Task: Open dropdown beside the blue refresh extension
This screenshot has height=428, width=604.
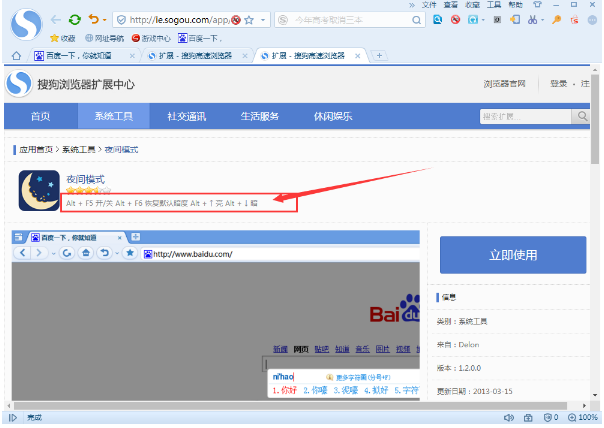Action: (x=483, y=20)
